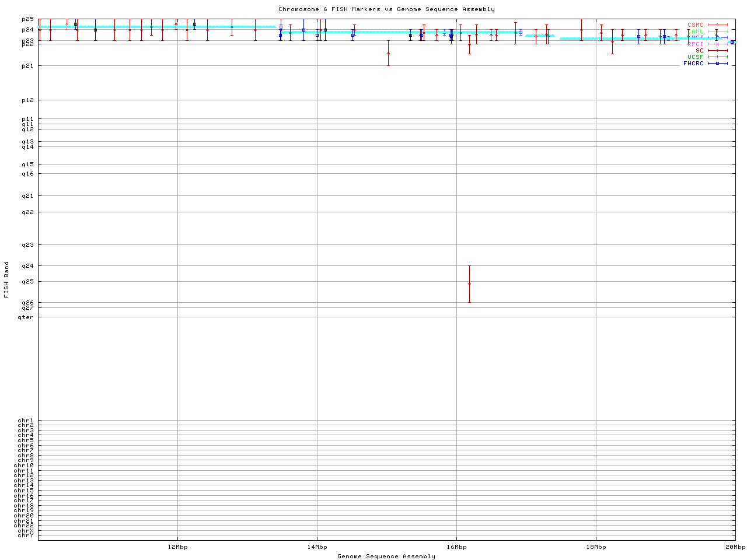
Task: Click the 16Mbp x-axis tick label
Action: click(x=456, y=547)
